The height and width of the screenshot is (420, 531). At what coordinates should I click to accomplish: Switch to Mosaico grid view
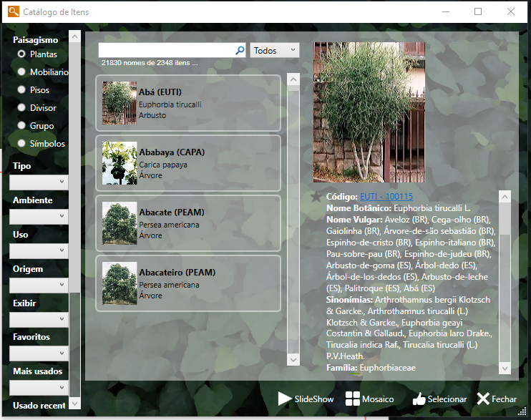[352, 399]
